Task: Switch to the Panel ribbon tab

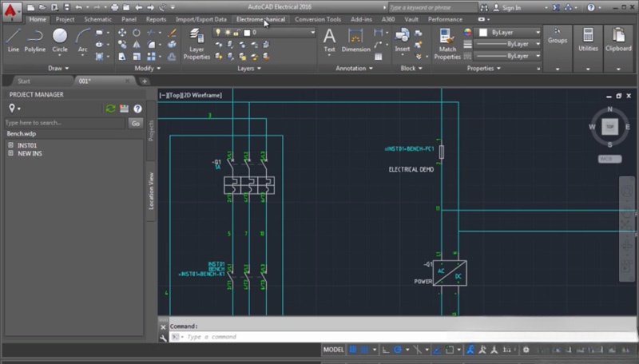Action: [x=129, y=19]
